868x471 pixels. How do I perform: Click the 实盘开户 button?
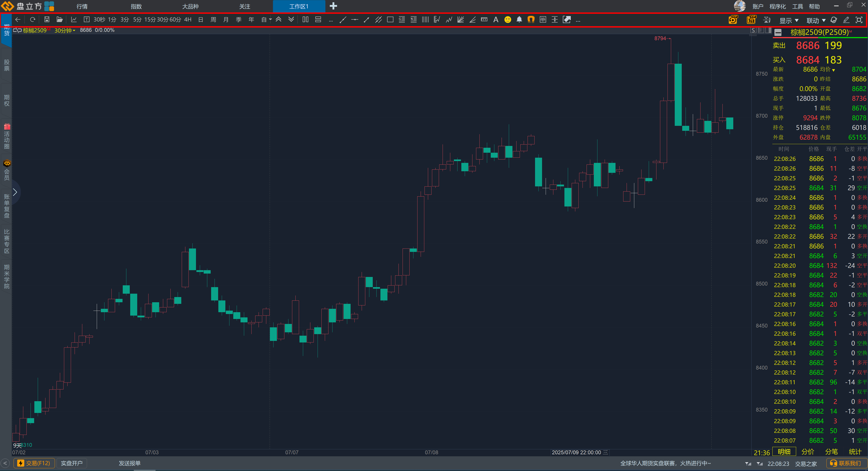click(x=71, y=463)
